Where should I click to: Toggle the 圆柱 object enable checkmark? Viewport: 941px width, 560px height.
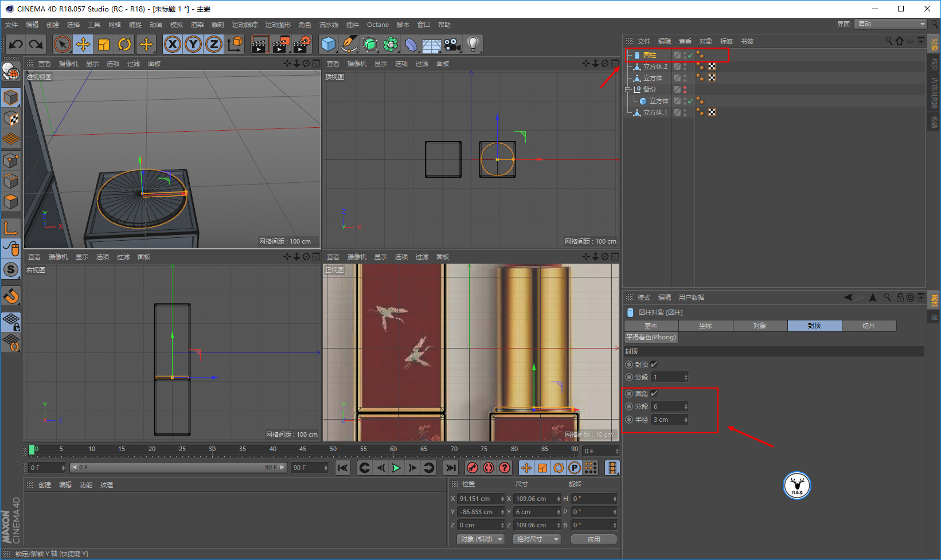tap(690, 55)
